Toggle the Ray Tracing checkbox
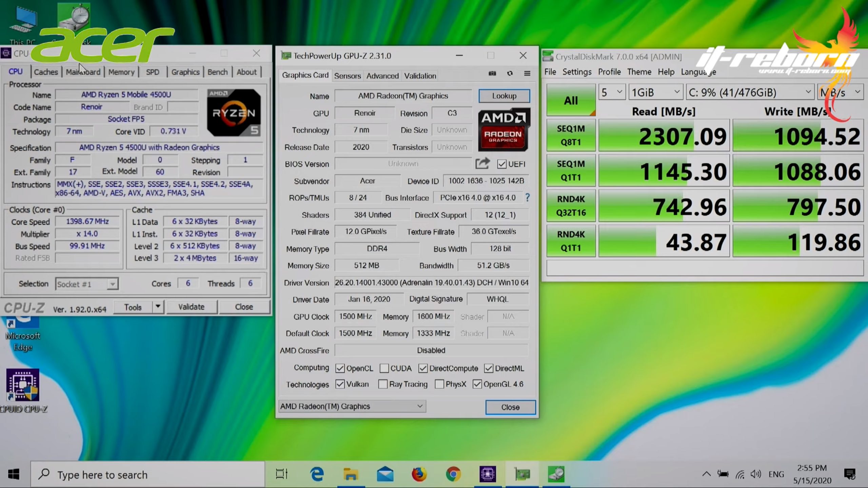 383,384
